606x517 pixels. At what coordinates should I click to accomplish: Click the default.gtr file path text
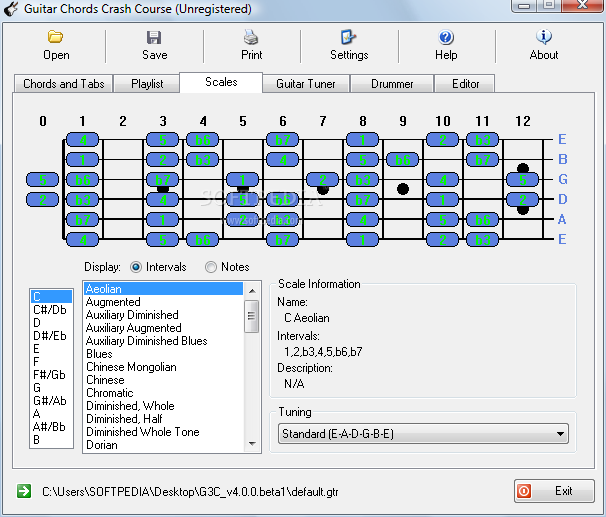tap(190, 491)
